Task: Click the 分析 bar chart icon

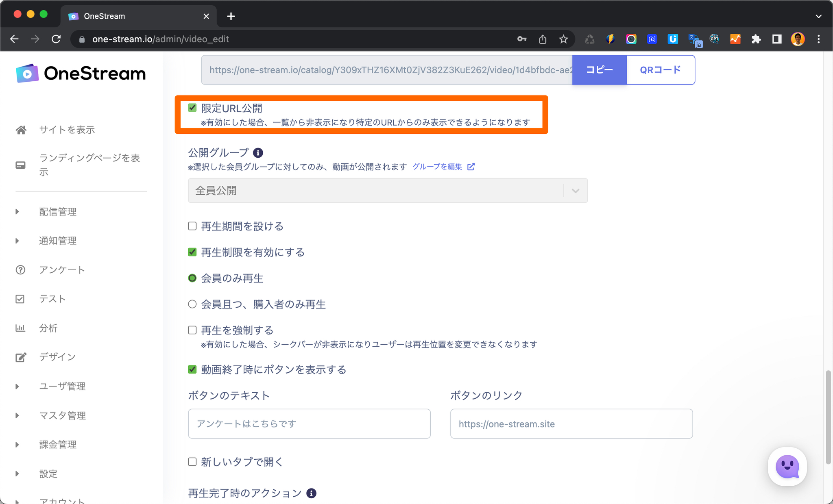Action: [x=20, y=328]
